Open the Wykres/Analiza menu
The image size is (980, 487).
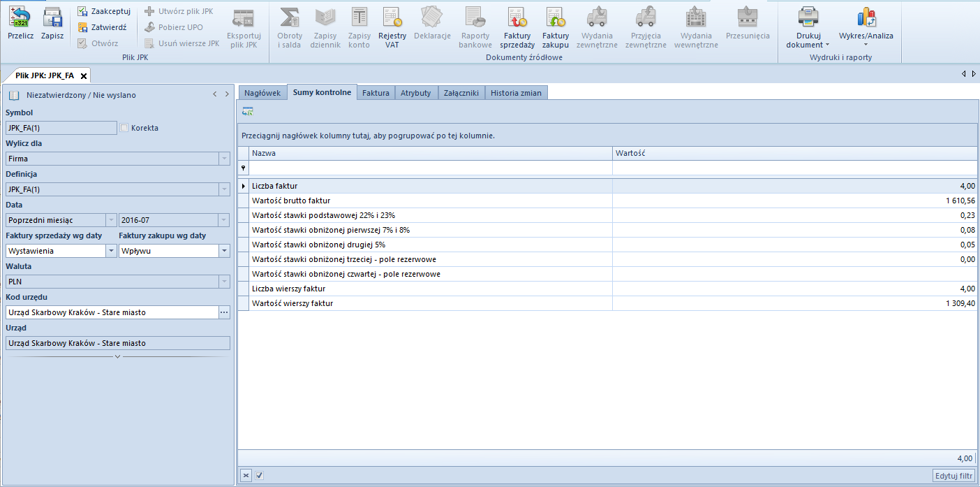[x=866, y=28]
